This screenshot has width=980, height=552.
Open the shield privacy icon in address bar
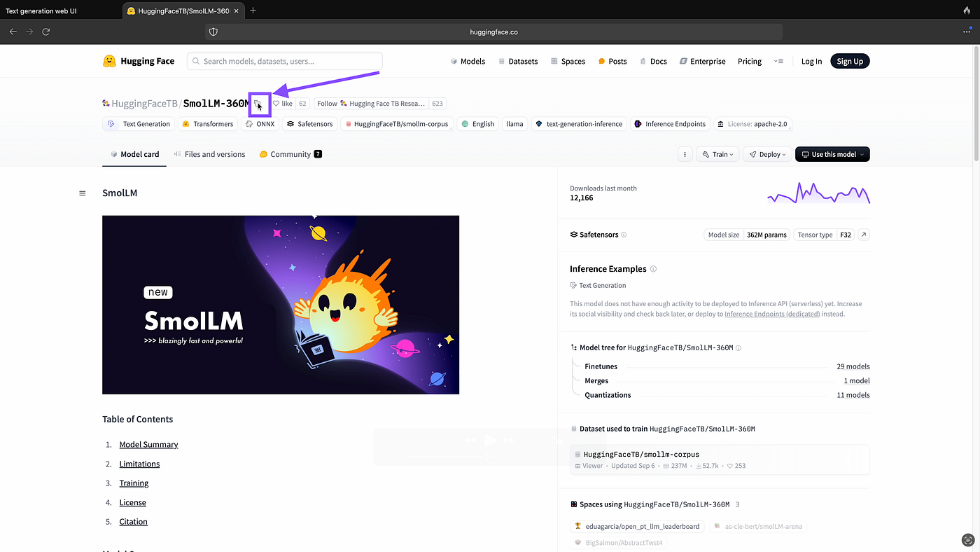click(x=213, y=32)
